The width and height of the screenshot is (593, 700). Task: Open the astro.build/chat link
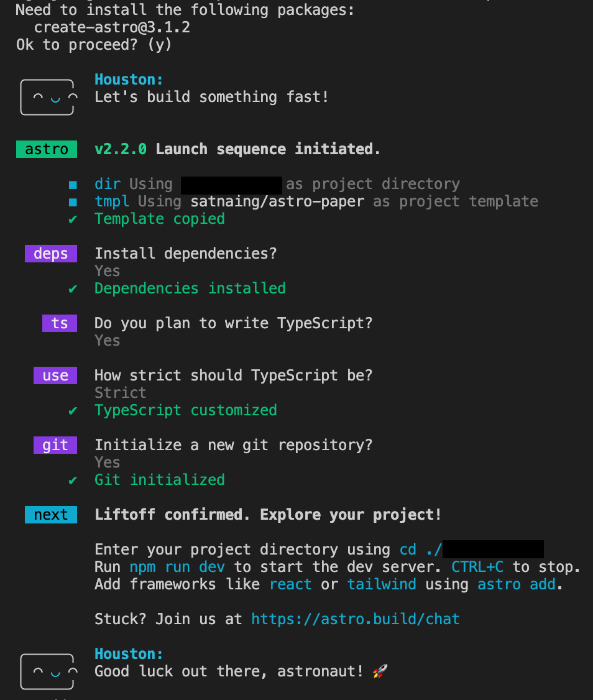tap(356, 619)
